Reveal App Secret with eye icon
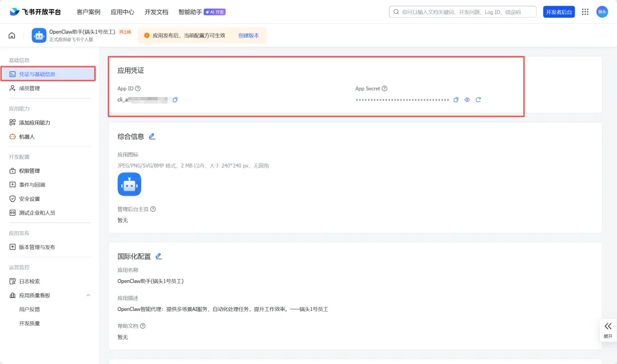 pyautogui.click(x=467, y=100)
